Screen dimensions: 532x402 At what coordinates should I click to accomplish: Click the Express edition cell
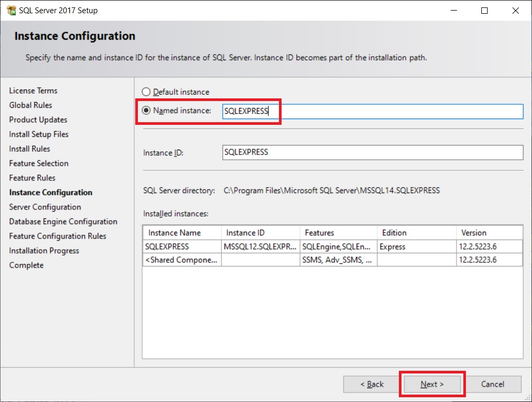pyautogui.click(x=417, y=246)
